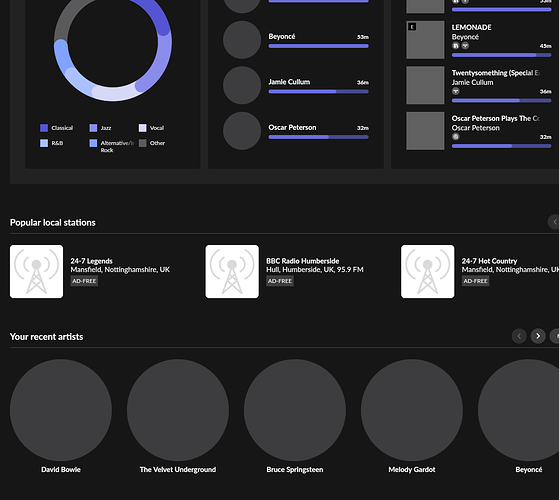Play 24-7 Hot Country station title
The height and width of the screenshot is (500, 559).
(489, 261)
